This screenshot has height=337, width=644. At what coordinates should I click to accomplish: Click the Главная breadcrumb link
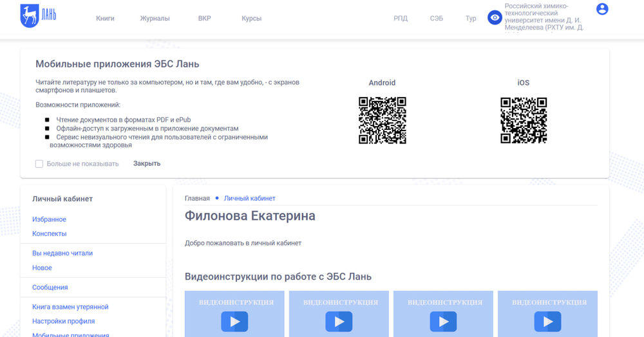click(x=197, y=198)
